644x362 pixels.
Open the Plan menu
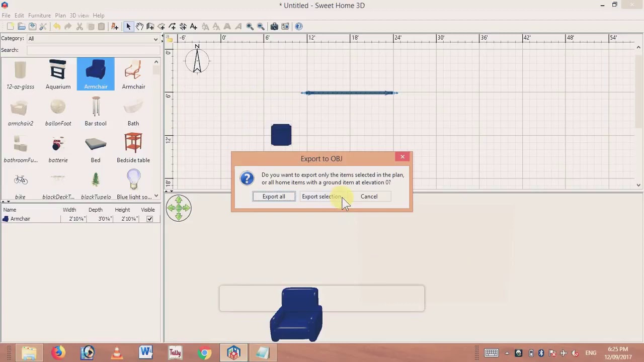tap(60, 16)
